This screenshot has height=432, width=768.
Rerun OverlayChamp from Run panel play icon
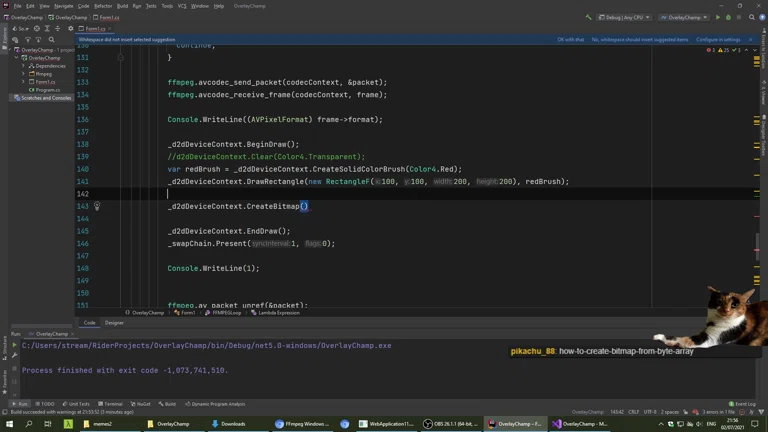click(x=14, y=345)
